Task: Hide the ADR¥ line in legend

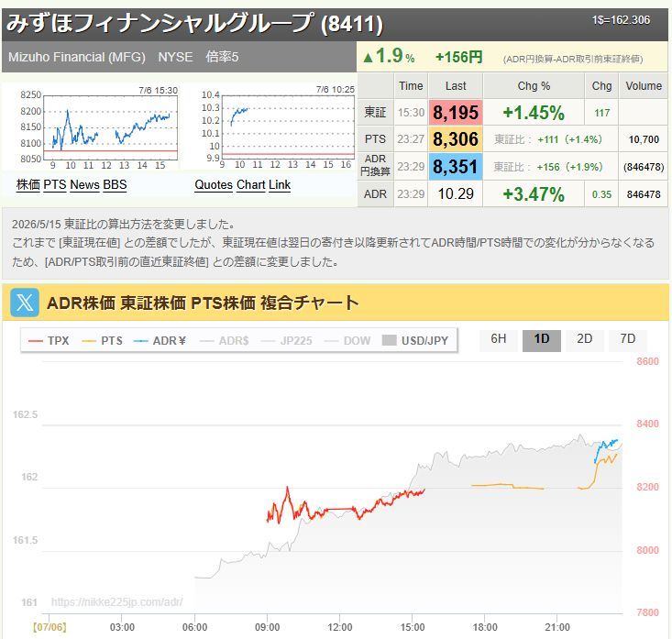Action: [160, 341]
